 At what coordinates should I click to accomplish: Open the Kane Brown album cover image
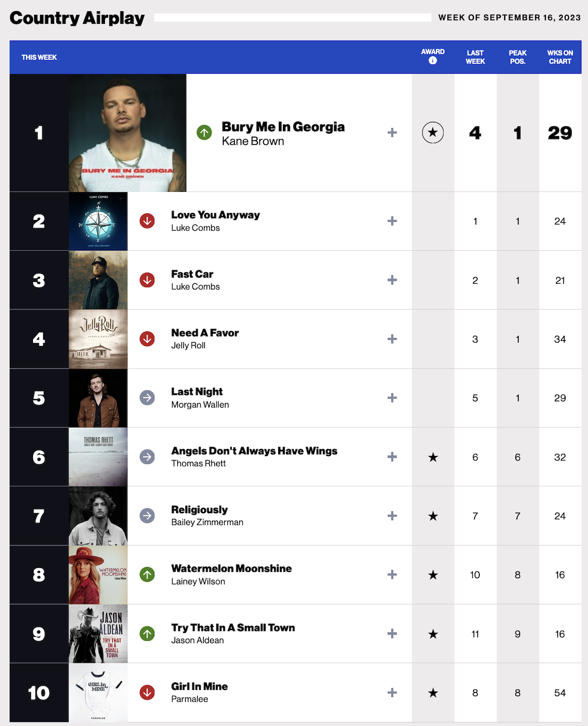pos(127,133)
